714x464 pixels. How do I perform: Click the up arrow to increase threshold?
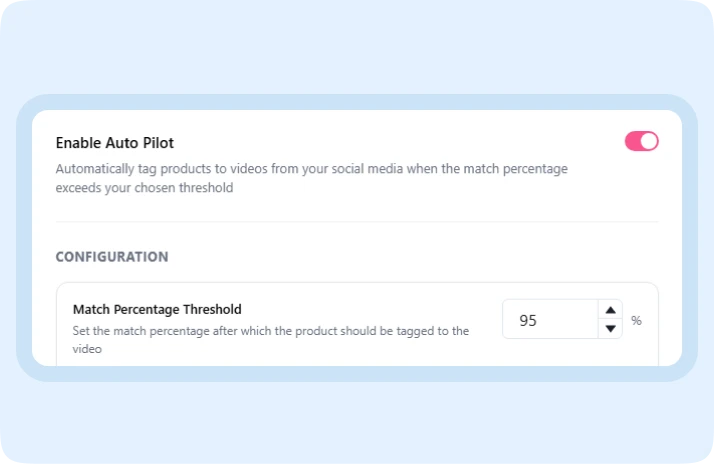tap(610, 310)
